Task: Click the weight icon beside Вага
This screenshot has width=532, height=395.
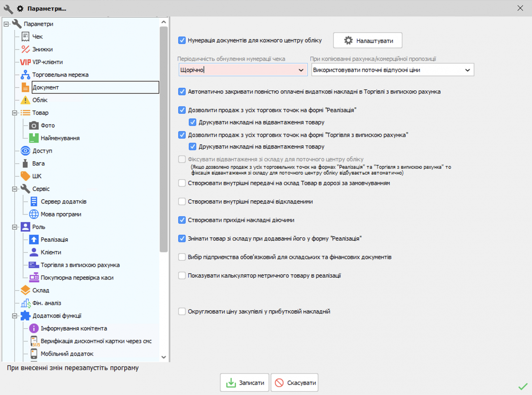Action: pos(25,164)
